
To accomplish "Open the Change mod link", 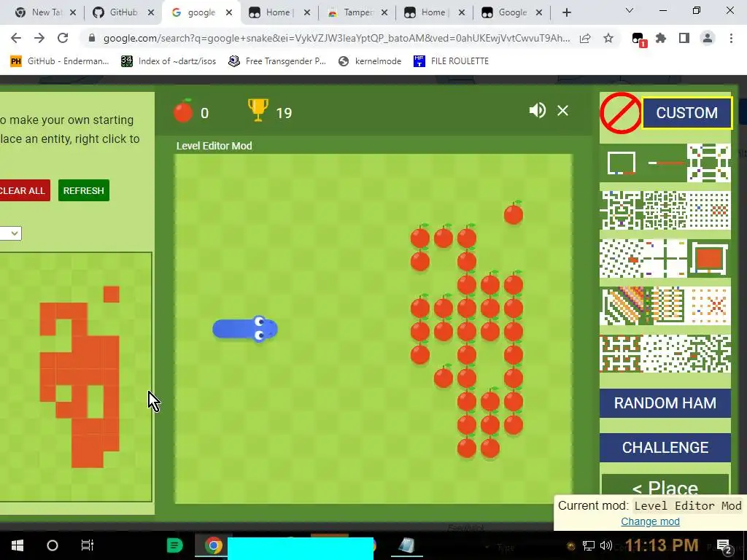I will click(650, 521).
